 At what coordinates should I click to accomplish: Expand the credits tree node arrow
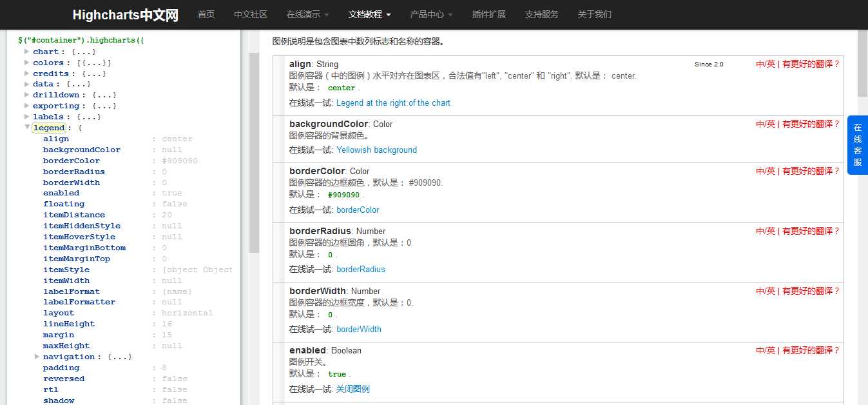tap(26, 73)
